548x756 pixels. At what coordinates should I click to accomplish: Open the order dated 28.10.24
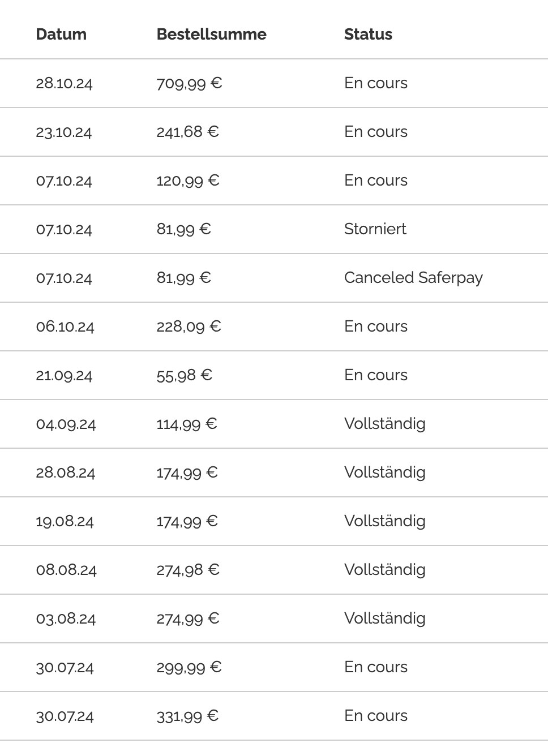click(64, 83)
